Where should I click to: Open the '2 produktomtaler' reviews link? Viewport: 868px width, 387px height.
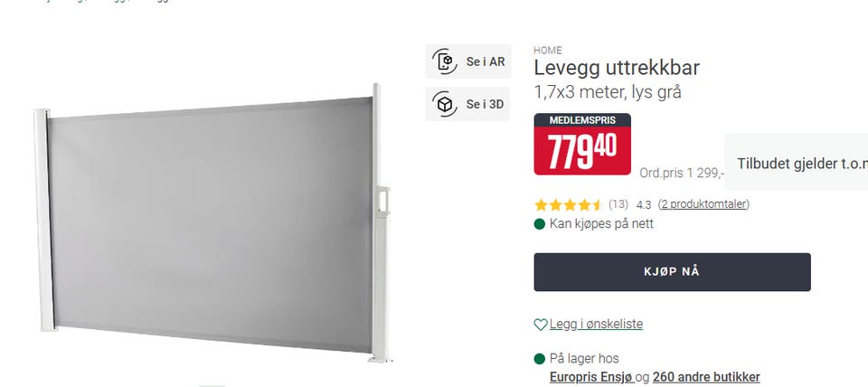(703, 204)
